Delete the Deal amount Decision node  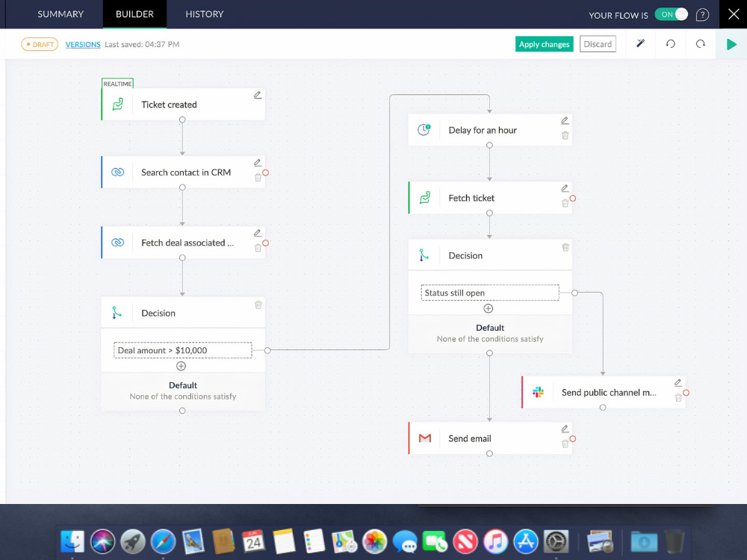click(x=258, y=305)
